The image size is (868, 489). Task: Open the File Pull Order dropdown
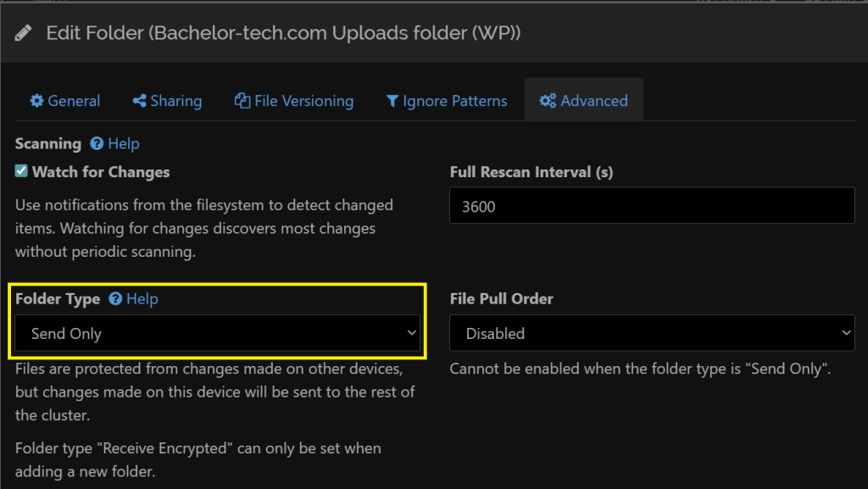tap(652, 332)
